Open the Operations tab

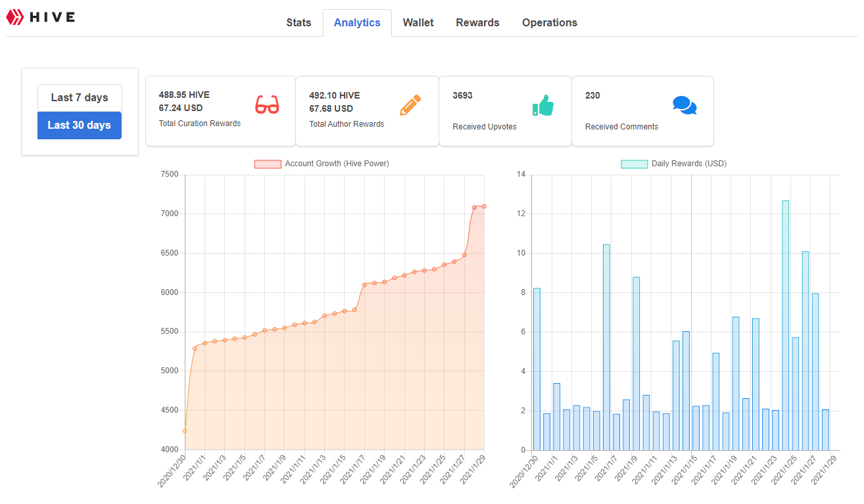point(550,22)
